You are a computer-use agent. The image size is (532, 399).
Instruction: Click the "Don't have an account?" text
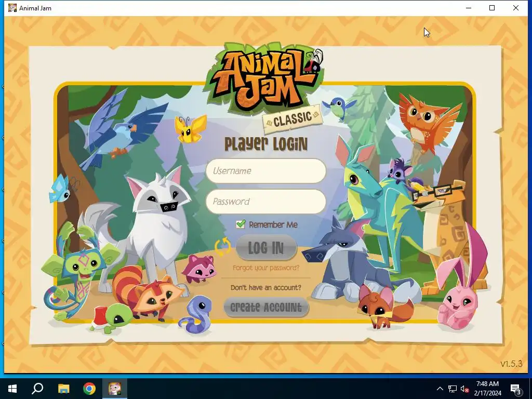[266, 288]
